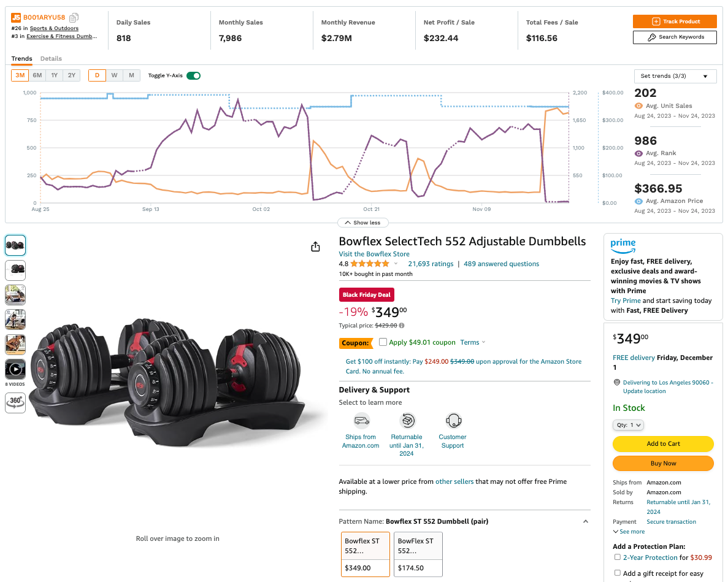Toggle the Y-Axis switch
Screen dimensions: 728x582
(194, 75)
